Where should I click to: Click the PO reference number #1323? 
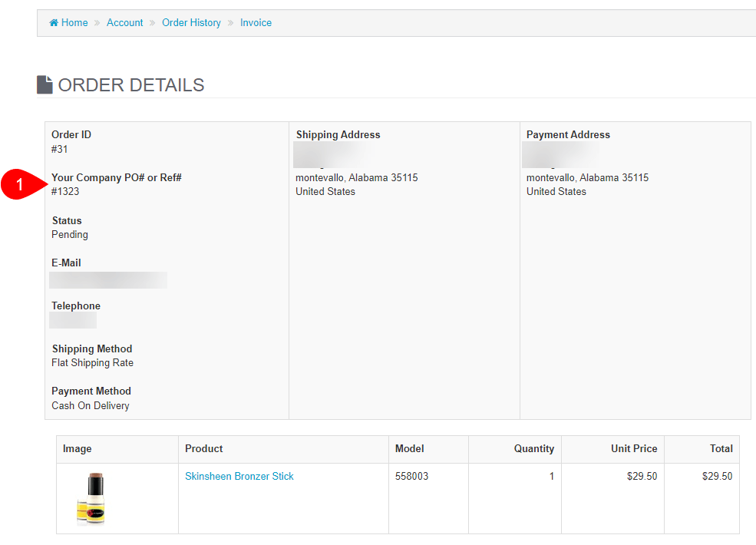pos(65,192)
